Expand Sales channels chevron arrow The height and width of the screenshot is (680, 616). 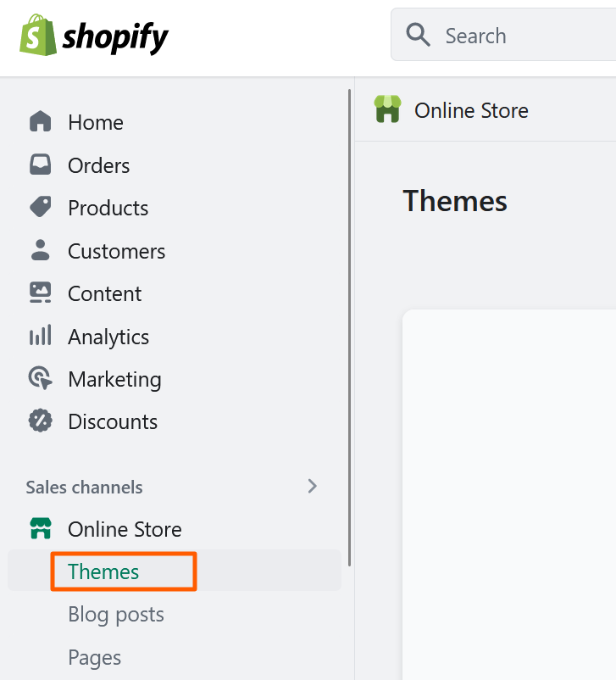[313, 486]
